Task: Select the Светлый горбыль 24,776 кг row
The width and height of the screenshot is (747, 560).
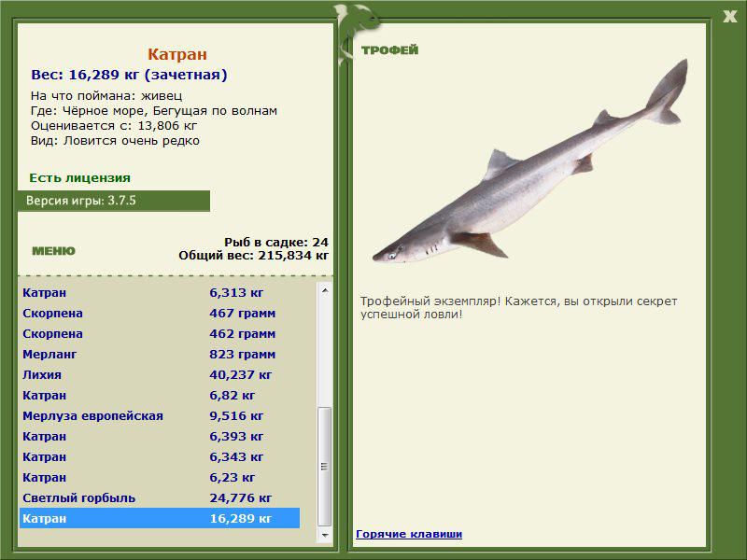Action: (x=160, y=497)
